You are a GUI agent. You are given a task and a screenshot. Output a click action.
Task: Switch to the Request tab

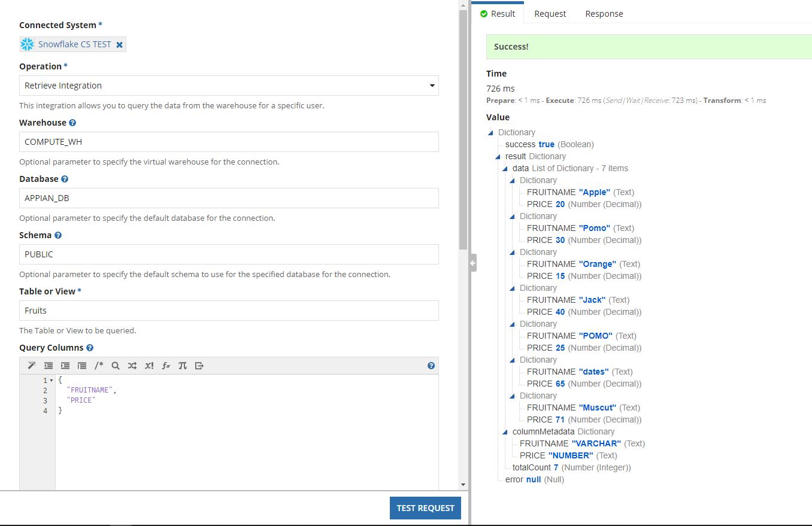[x=550, y=14]
